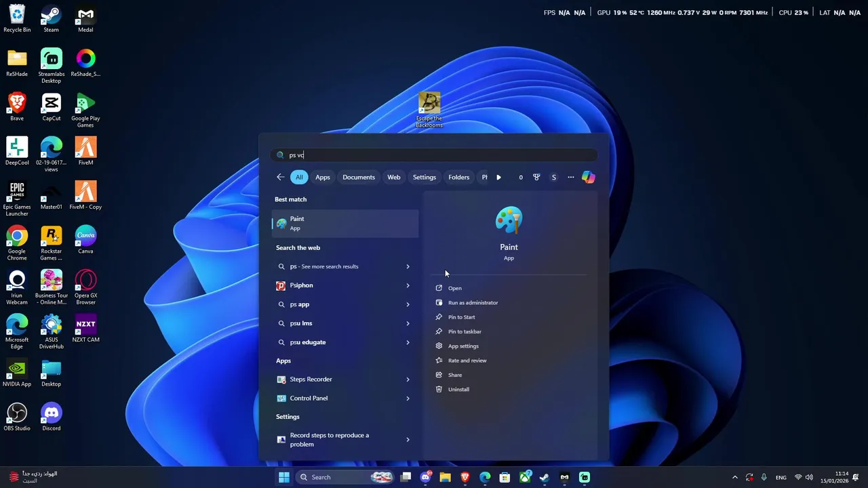
Task: Expand the Control Panel result arrow
Action: point(408,399)
